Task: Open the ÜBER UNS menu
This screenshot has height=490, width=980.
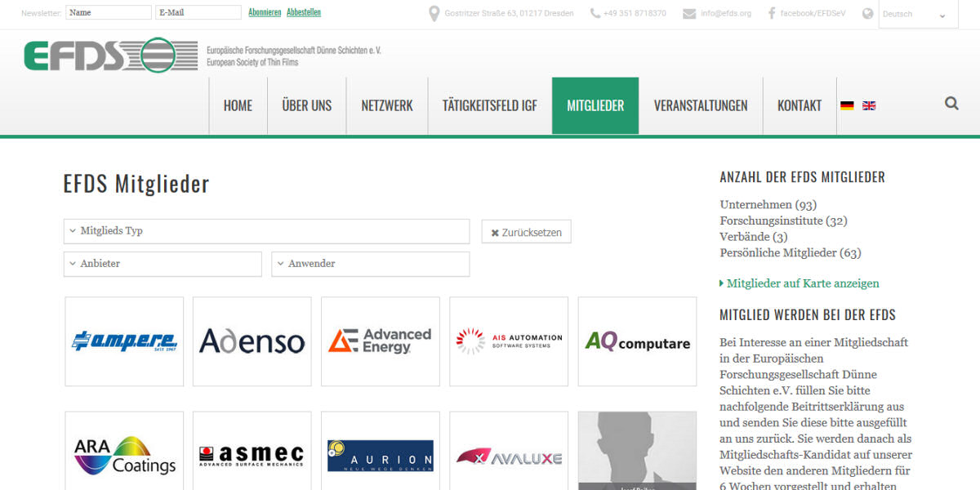Action: [x=307, y=105]
